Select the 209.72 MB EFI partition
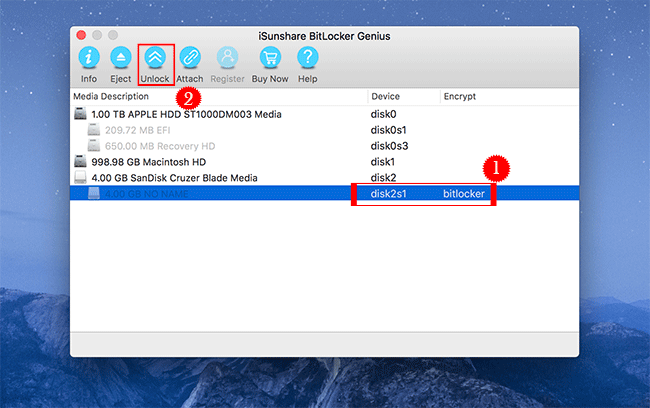 pos(324,130)
